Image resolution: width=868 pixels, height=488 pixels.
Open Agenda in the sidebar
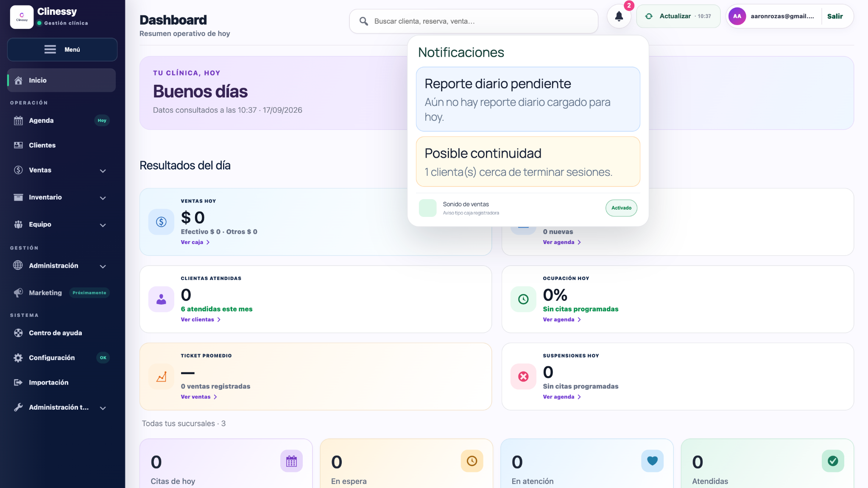(61, 121)
